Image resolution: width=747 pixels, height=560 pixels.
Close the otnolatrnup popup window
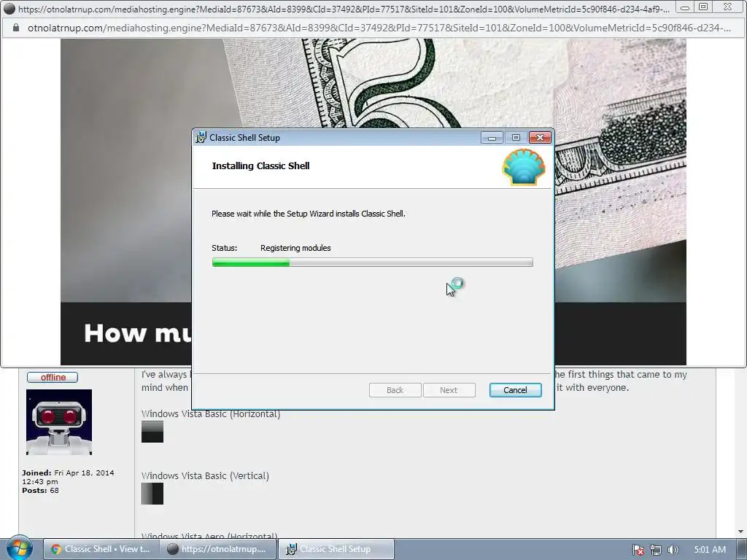click(727, 7)
